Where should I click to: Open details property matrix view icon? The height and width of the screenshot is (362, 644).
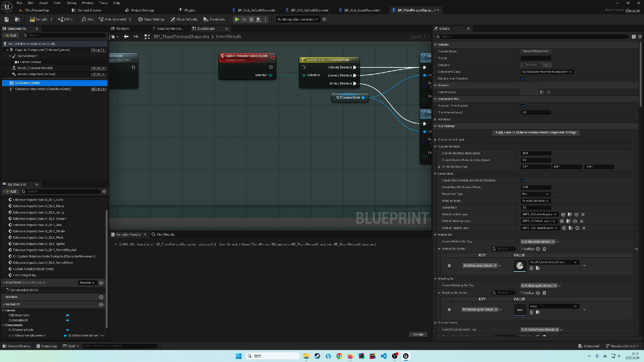click(634, 37)
